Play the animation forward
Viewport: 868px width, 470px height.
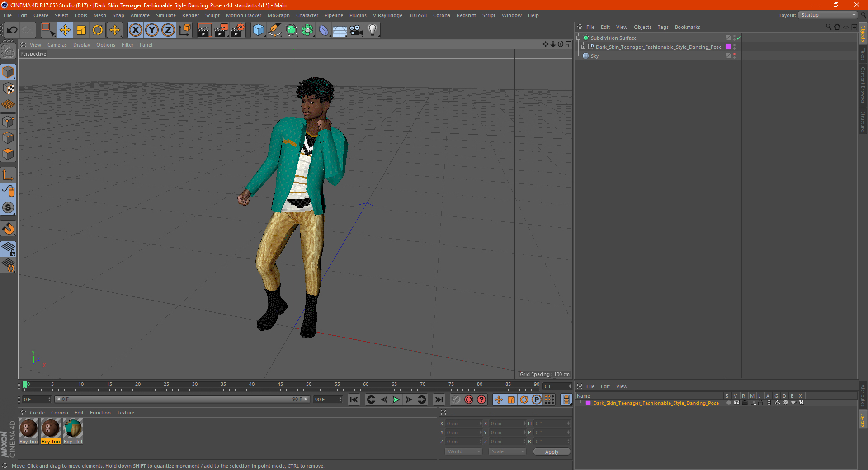(396, 399)
